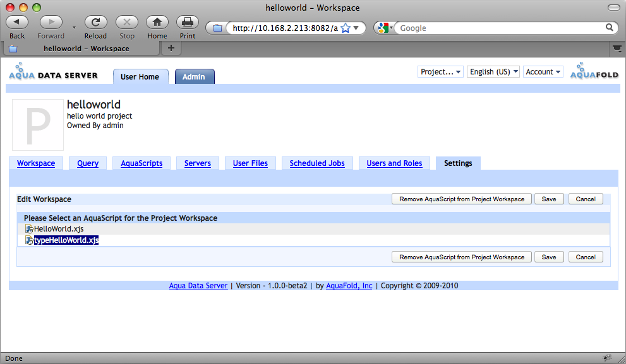Viewport: 626px width, 364px height.
Task: Select typeHelloWorld.xjs script row
Action: pos(313,240)
